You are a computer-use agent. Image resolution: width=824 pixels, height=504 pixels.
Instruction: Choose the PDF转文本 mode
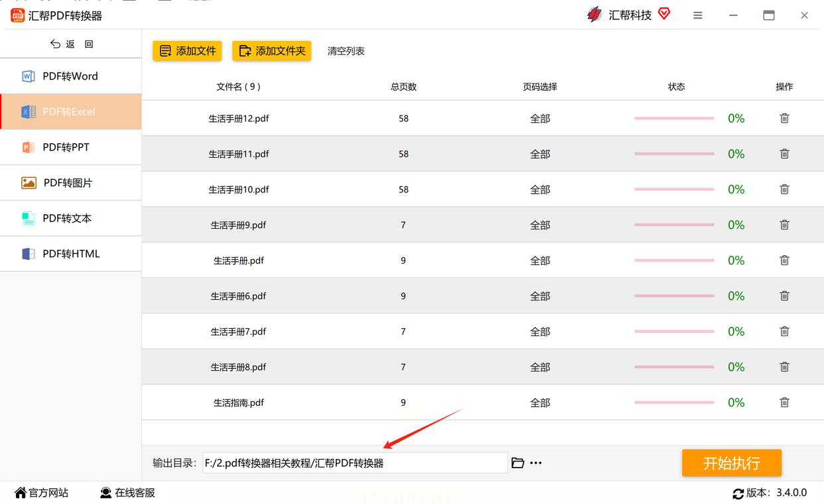coord(71,218)
